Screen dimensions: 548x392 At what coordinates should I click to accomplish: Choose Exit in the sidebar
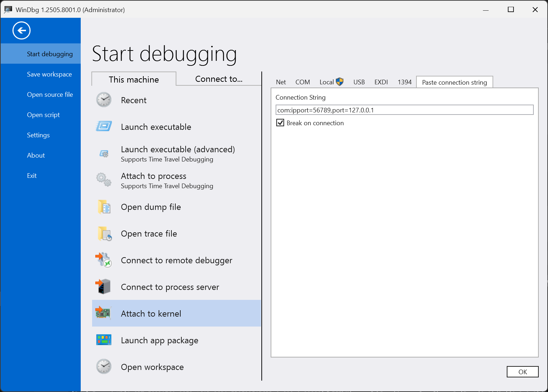pos(41,175)
